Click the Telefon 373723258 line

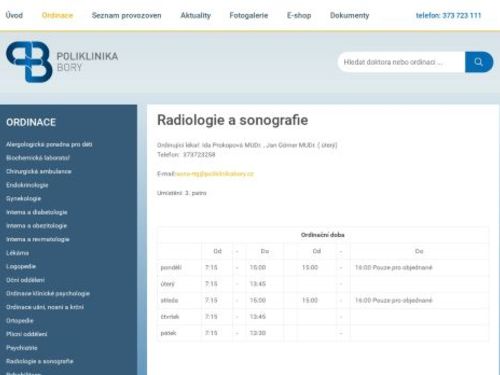(186, 155)
